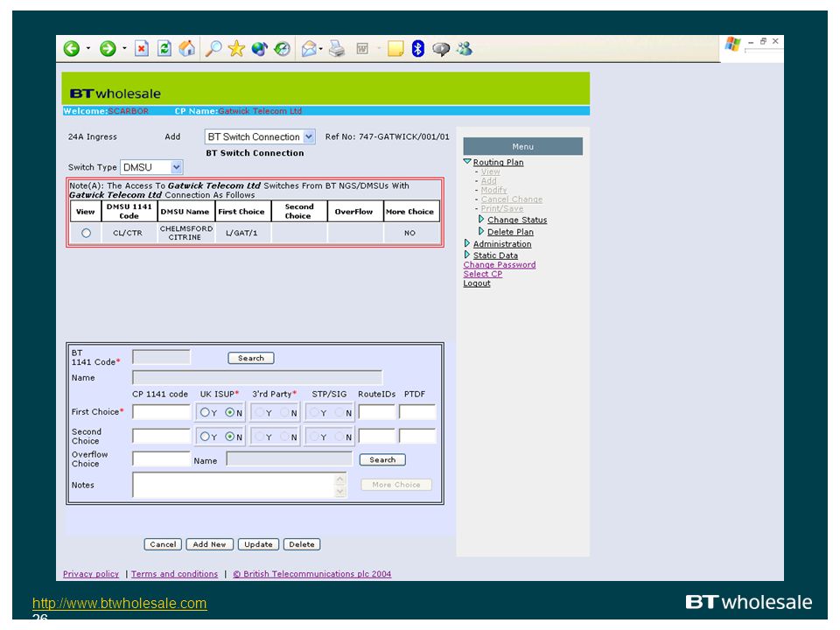Image resolution: width=840 pixels, height=630 pixels.
Task: Open the Back button history dropdown arrow
Action: click(x=87, y=49)
